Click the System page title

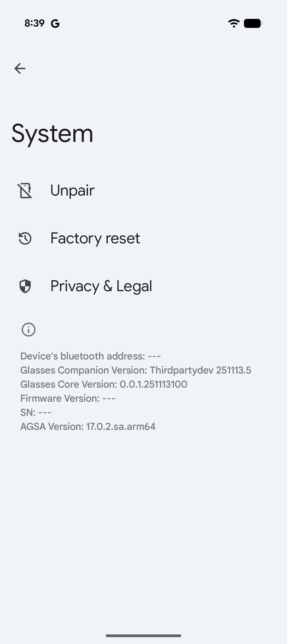pyautogui.click(x=52, y=133)
